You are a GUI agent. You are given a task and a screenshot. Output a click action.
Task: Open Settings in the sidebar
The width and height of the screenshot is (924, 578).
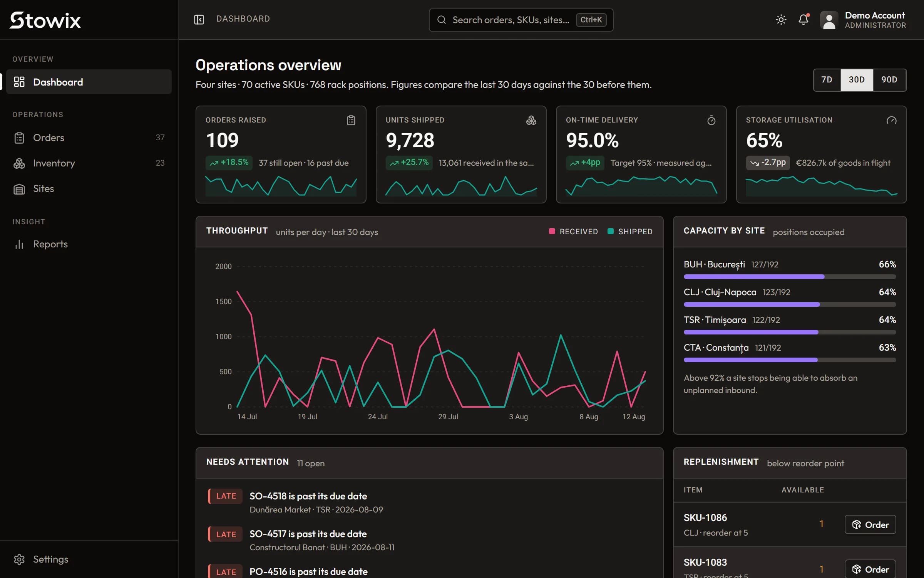point(89,559)
